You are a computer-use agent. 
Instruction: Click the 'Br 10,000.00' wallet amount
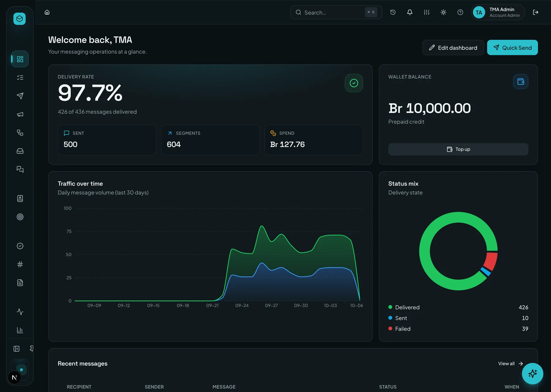429,108
